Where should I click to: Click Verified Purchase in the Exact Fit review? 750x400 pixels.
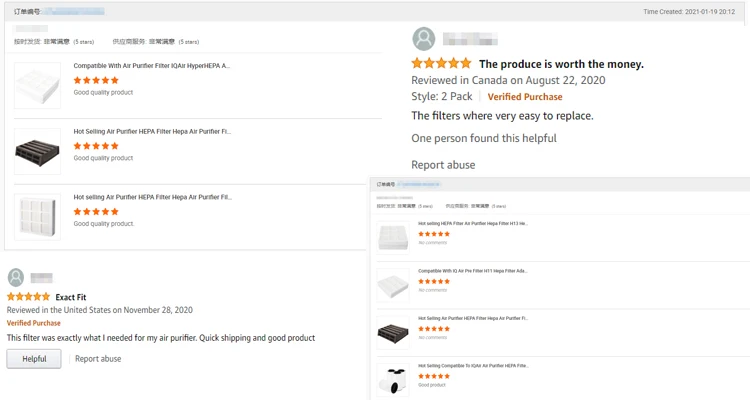pos(34,323)
